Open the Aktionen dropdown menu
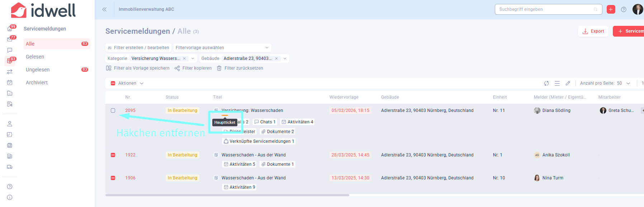Image resolution: width=644 pixels, height=207 pixels. (131, 83)
